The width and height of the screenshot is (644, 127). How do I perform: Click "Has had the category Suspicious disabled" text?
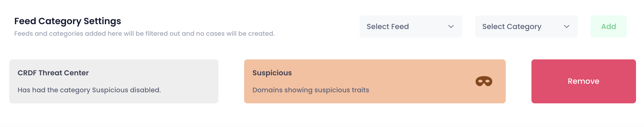point(89,90)
